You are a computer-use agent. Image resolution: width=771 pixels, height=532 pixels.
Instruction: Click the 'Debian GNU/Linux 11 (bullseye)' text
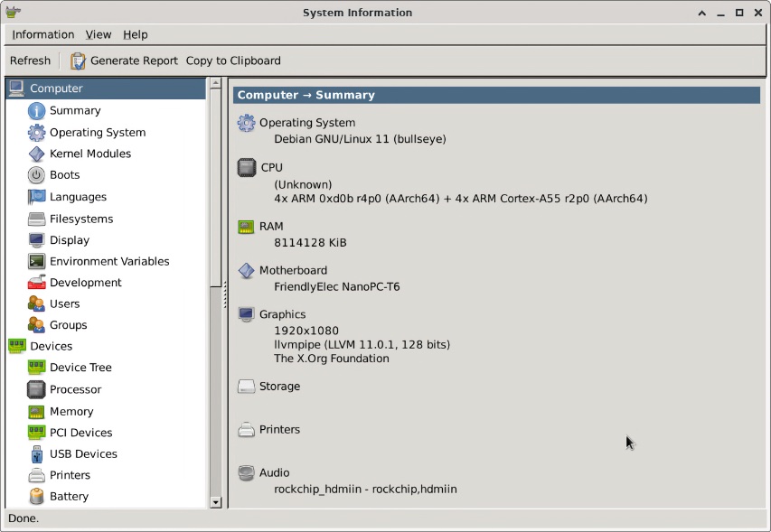pyautogui.click(x=360, y=139)
